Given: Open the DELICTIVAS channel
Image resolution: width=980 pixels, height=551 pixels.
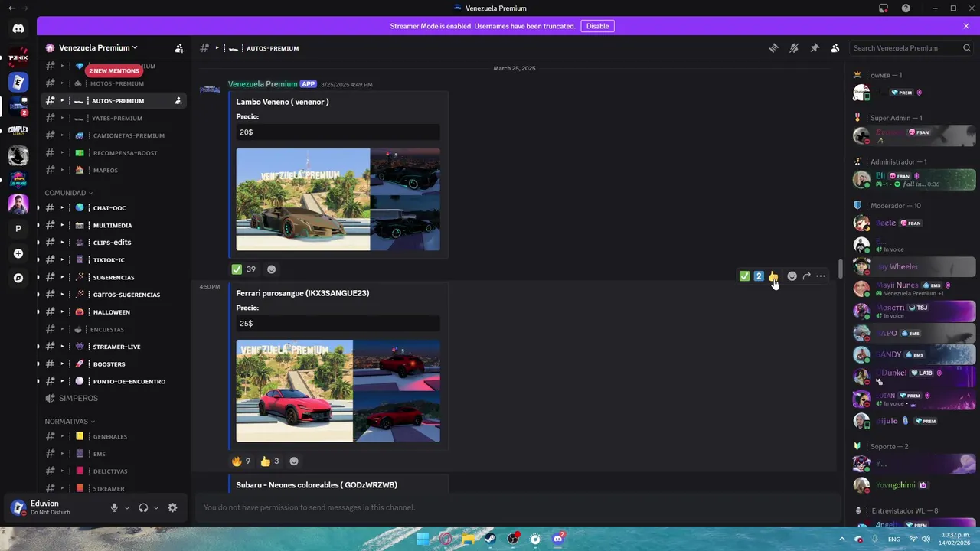Looking at the screenshot, I should [x=112, y=471].
